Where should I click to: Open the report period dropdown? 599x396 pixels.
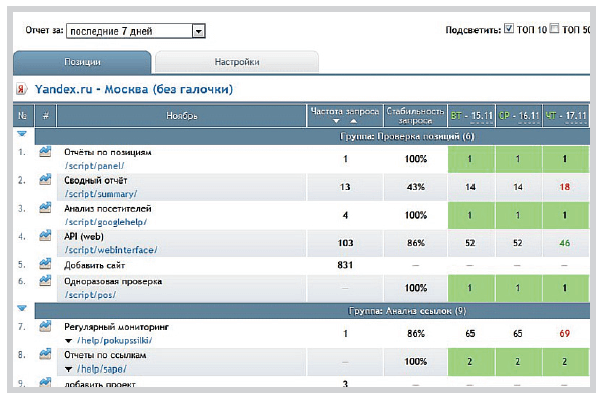pyautogui.click(x=136, y=31)
